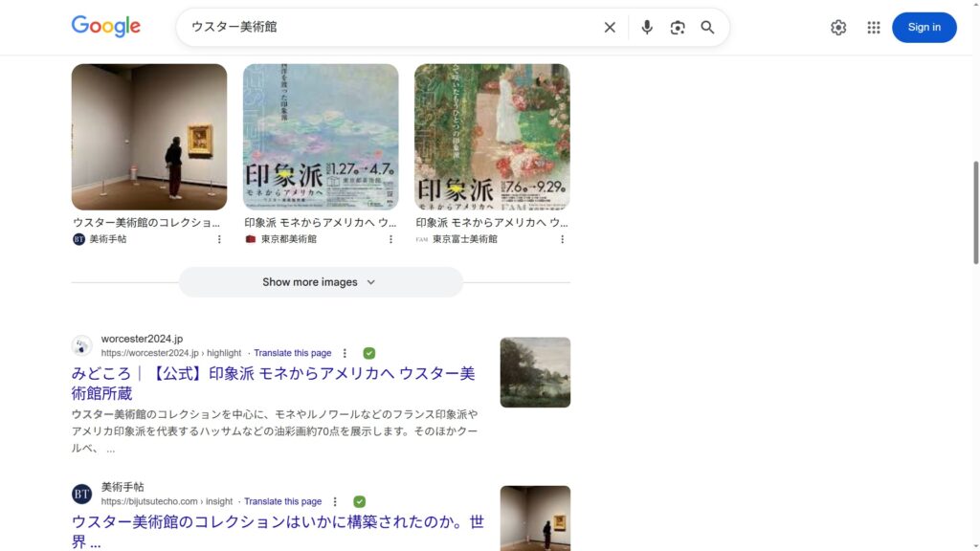This screenshot has height=551, width=980.
Task: Start voice search with microphone icon
Action: coord(647,28)
